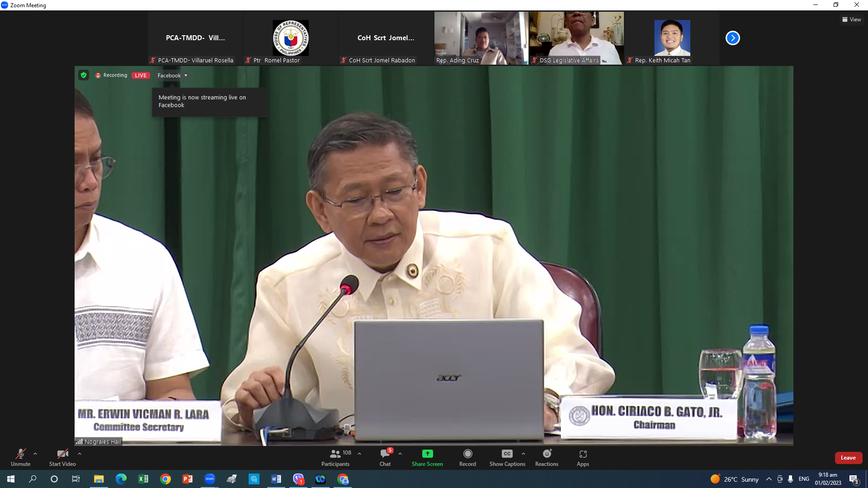868x488 pixels.
Task: Open File Explorer from taskbar
Action: [x=99, y=479]
